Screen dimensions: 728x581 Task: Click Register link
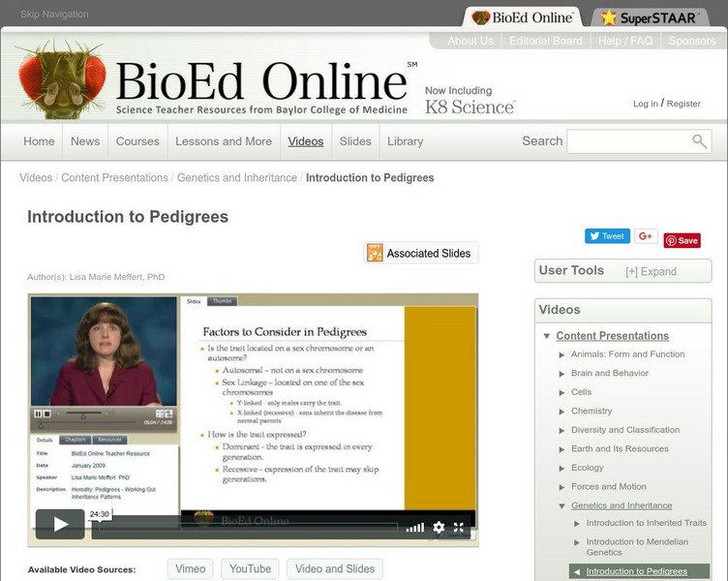pyautogui.click(x=683, y=104)
